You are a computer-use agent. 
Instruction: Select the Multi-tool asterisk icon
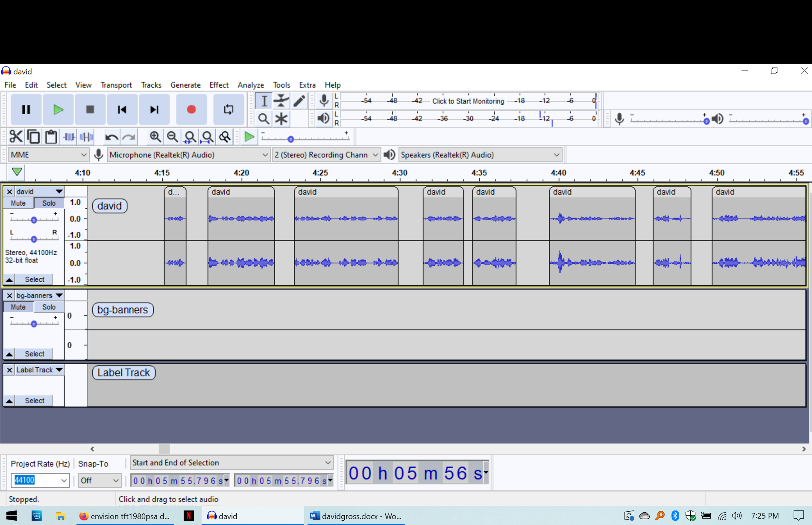[x=281, y=118]
